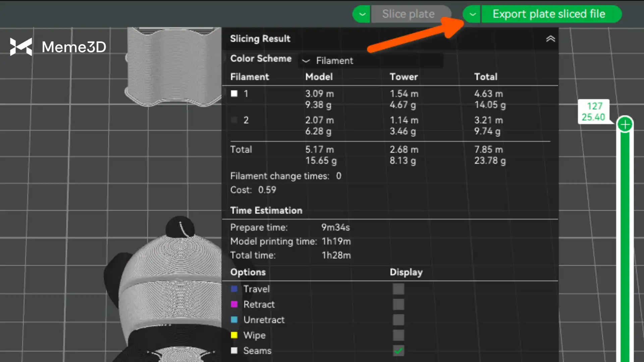Click the cyan Unretract color icon
This screenshot has height=362, width=644.
[234, 320]
